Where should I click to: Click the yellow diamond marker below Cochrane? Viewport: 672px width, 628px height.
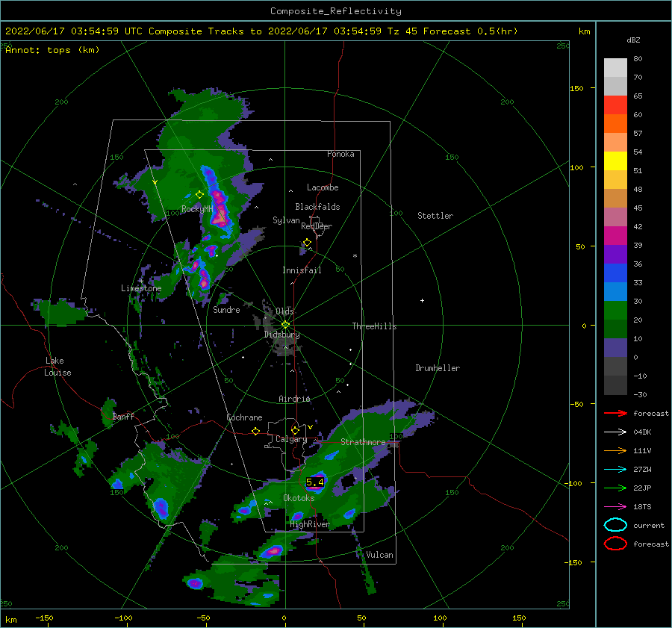[255, 432]
